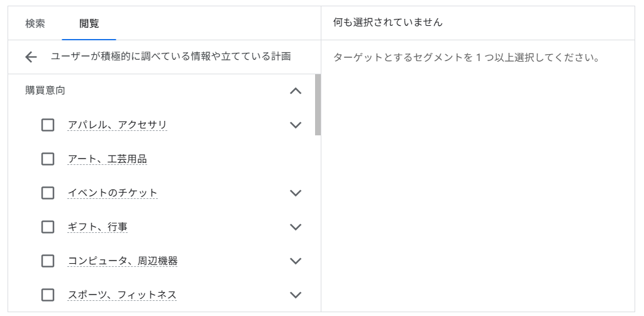Image resolution: width=644 pixels, height=316 pixels.
Task: Click the ユーザーが積極的に調べている情報や立てている計画 heading
Action: coord(170,57)
